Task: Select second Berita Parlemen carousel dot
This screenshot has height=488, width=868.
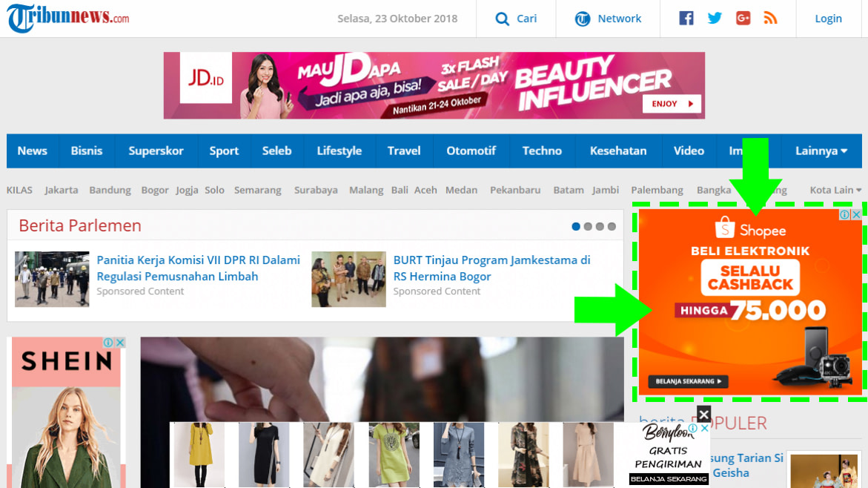Action: point(588,226)
